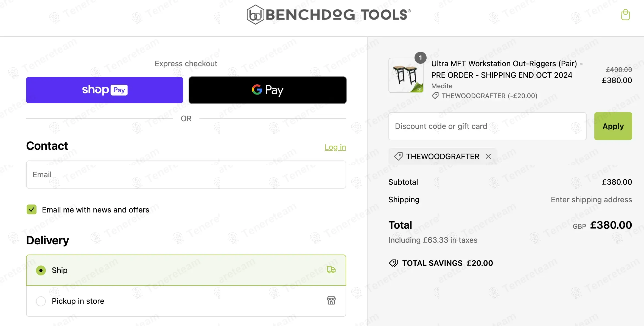Viewport: 644px width, 326px height.
Task: Click the storefront icon for pickup
Action: 331,300
